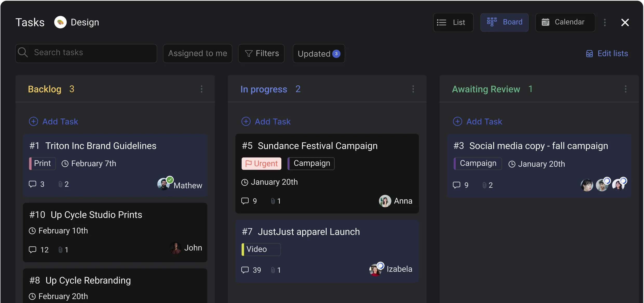
Task: Click the attachment paperclip on Sundance Festival Campaign
Action: click(273, 201)
